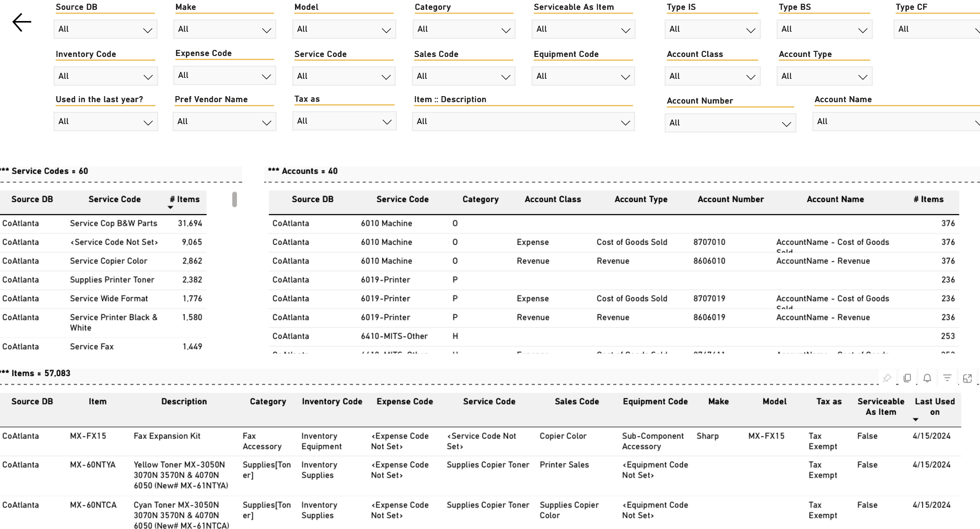Open the Expense Code dropdown

[x=224, y=76]
